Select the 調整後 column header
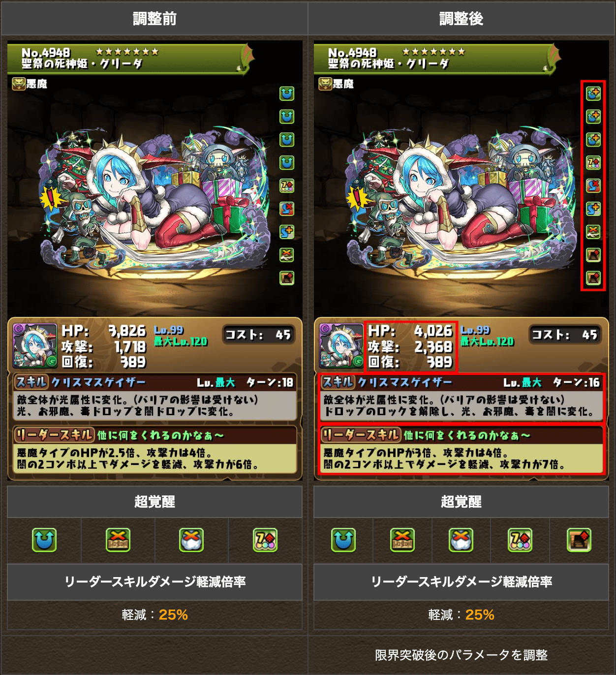Screen dimensions: 616x675 coord(462,19)
